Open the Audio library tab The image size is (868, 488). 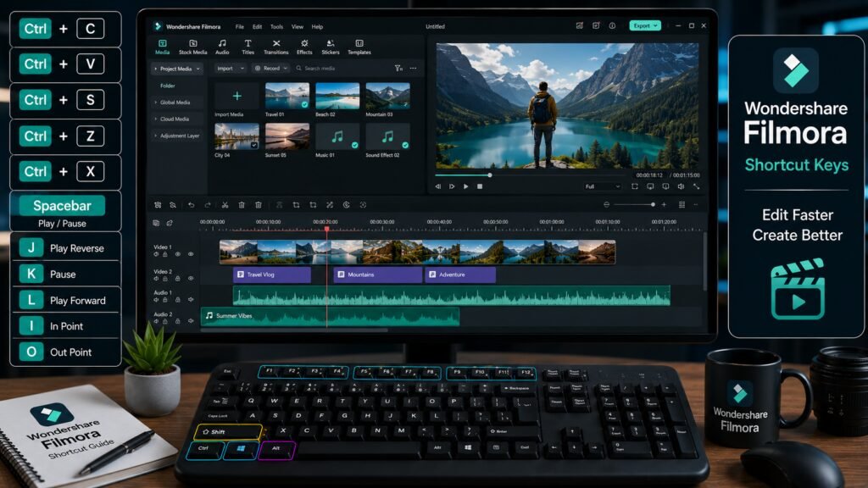click(222, 47)
